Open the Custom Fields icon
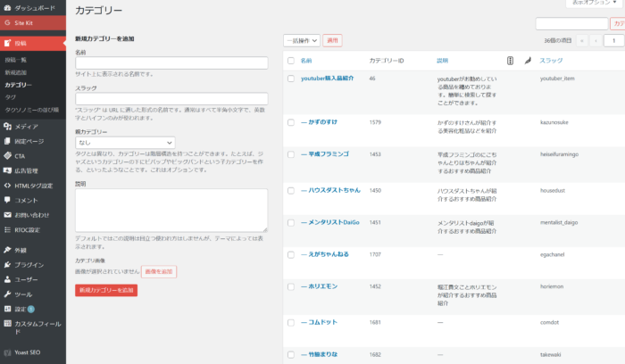Screen dimensions: 625x364 (x=7, y=323)
